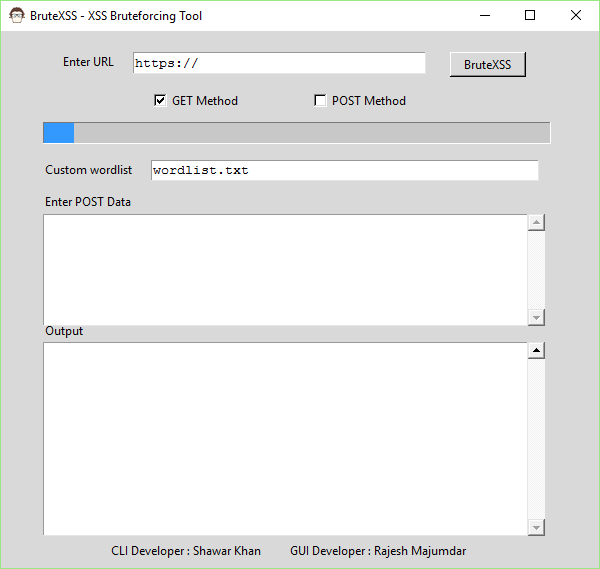The width and height of the screenshot is (600, 569).
Task: Click the down arrow of Output scrollbar
Action: tap(536, 528)
